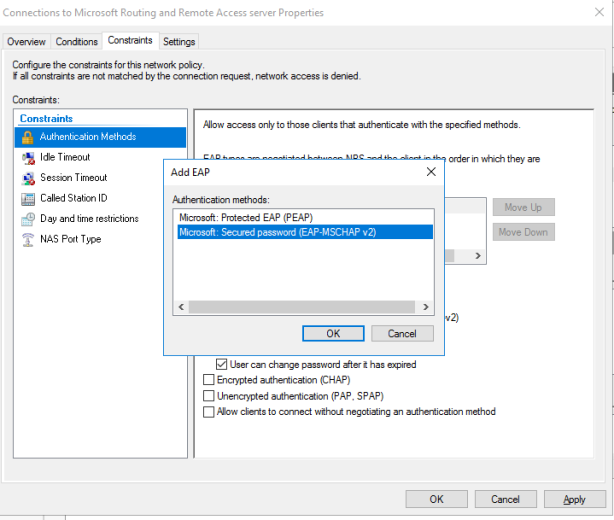Click right arrow of Add EAP scrollbar
The height and width of the screenshot is (520, 614).
426,307
